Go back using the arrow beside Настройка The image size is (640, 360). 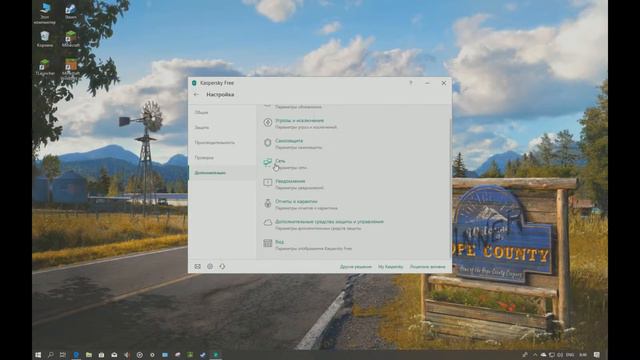(x=196, y=94)
